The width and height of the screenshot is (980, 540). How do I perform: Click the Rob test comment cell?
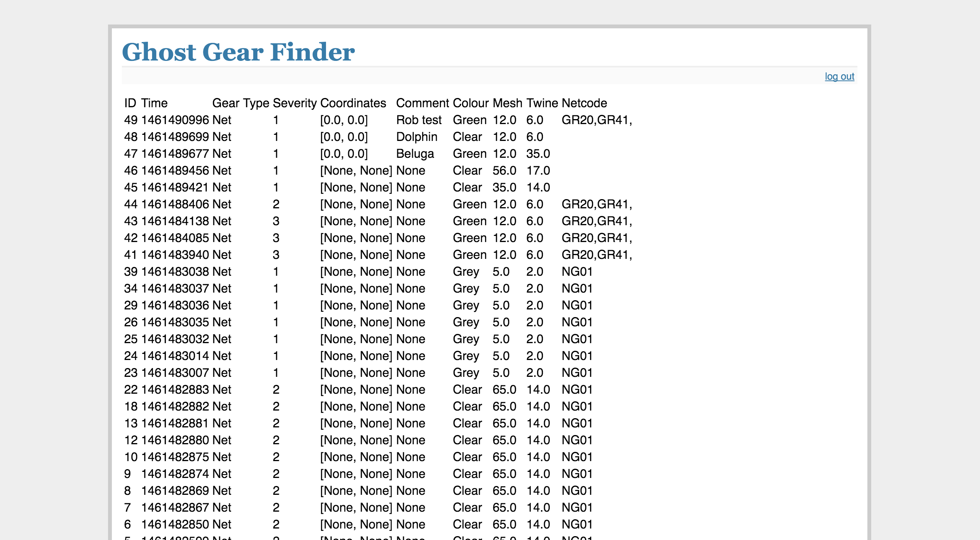418,120
